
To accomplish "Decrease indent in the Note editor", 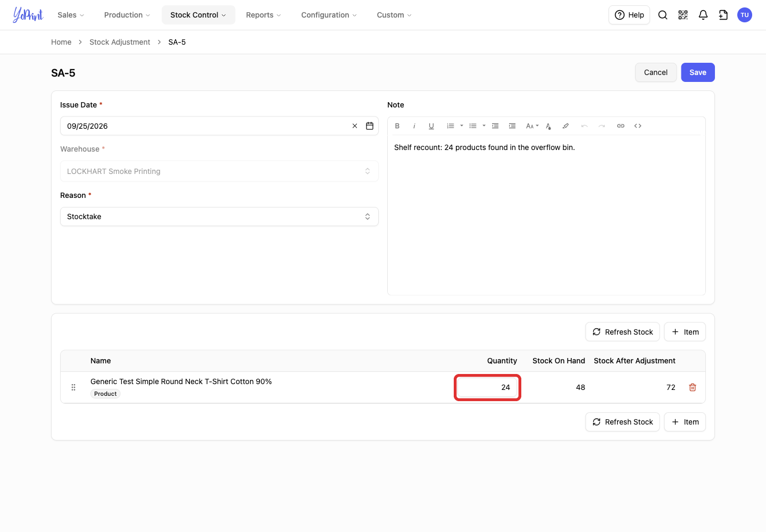I will tap(495, 126).
